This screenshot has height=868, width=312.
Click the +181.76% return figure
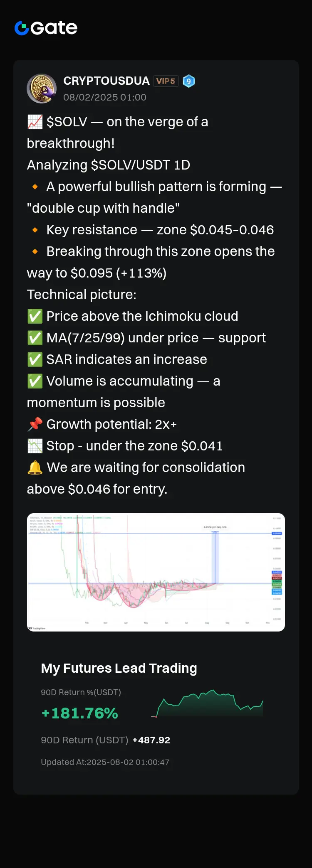(x=79, y=713)
